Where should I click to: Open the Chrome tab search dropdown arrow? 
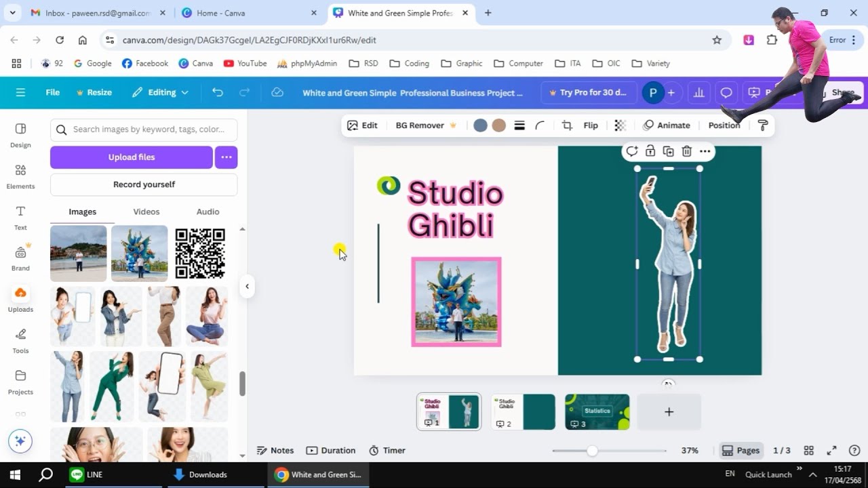[x=12, y=13]
